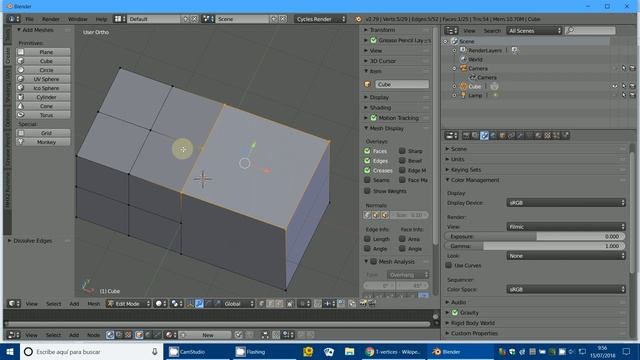
Task: Add a Plane mesh primitive
Action: tap(43, 52)
